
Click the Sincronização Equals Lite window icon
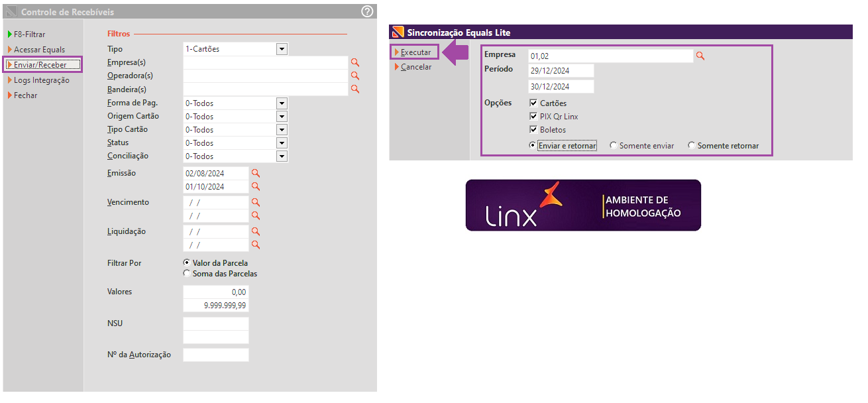coord(398,32)
